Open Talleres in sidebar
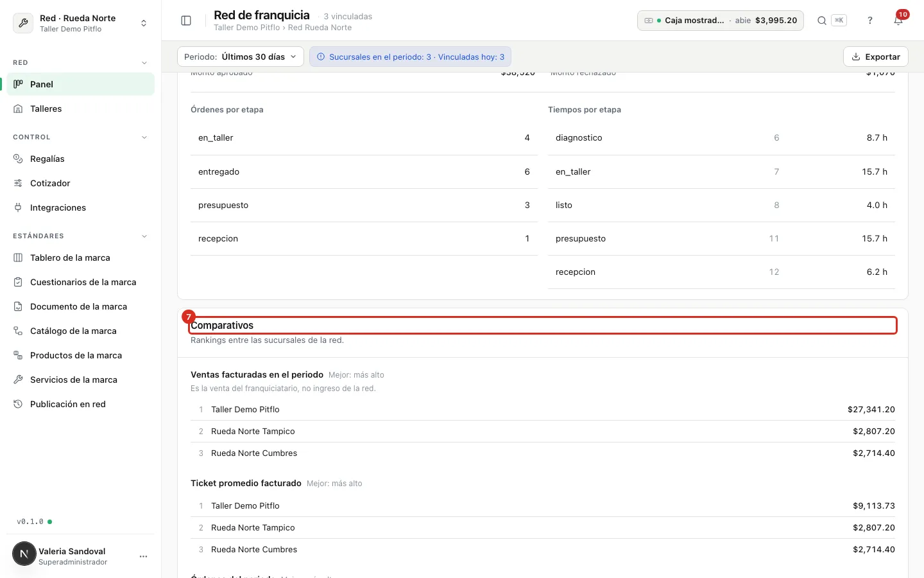Screen dimensions: 924x578 click(x=81, y=109)
